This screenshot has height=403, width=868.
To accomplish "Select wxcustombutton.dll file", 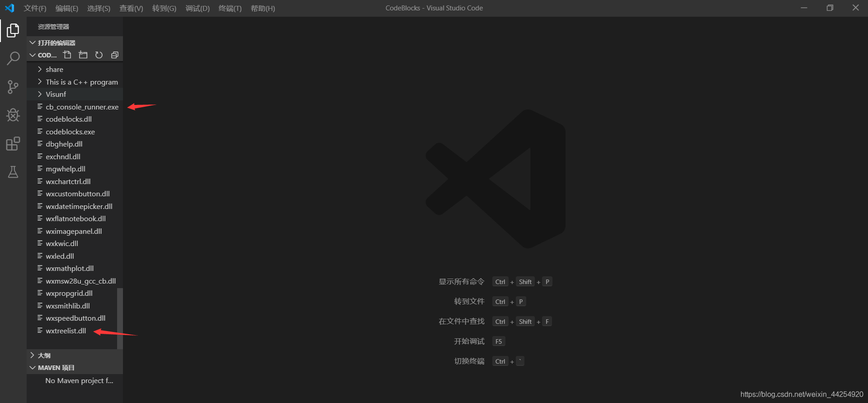I will click(75, 194).
